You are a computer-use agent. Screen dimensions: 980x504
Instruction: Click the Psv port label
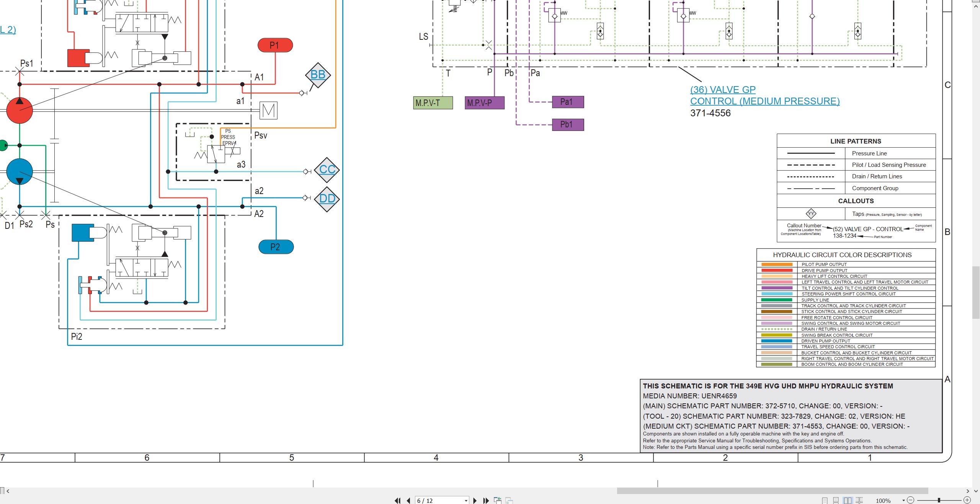(x=261, y=135)
